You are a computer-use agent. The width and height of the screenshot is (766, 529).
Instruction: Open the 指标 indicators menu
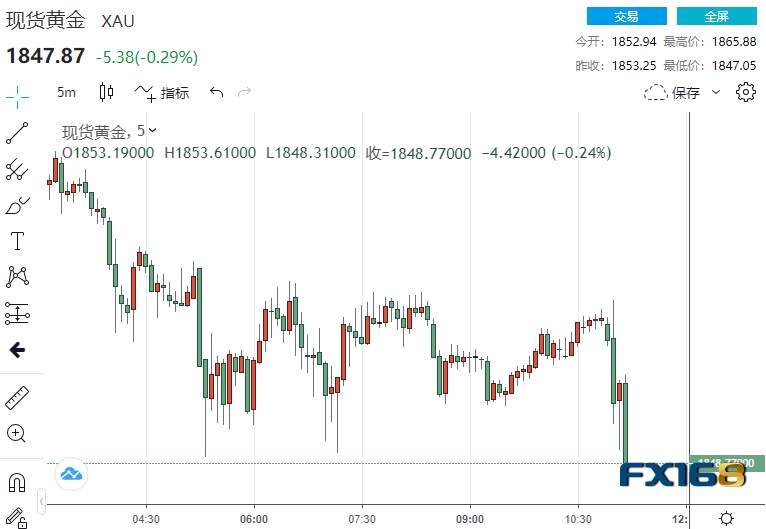coord(162,92)
